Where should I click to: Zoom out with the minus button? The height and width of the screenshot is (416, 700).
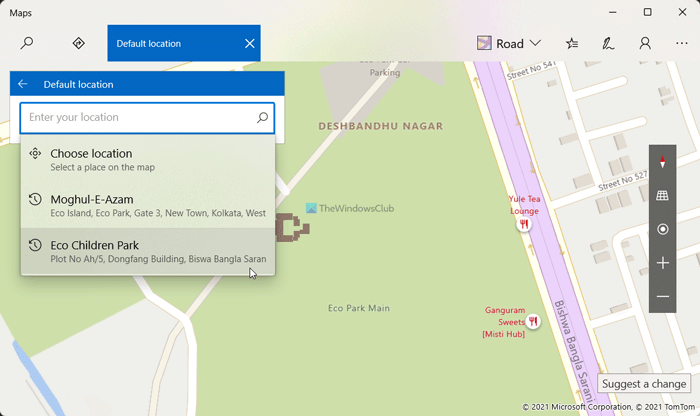click(662, 296)
